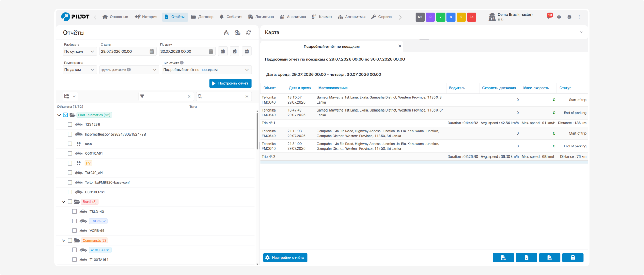Clear the filter field with its X icon
Viewport: 644px width, 275px height.
[x=189, y=97]
